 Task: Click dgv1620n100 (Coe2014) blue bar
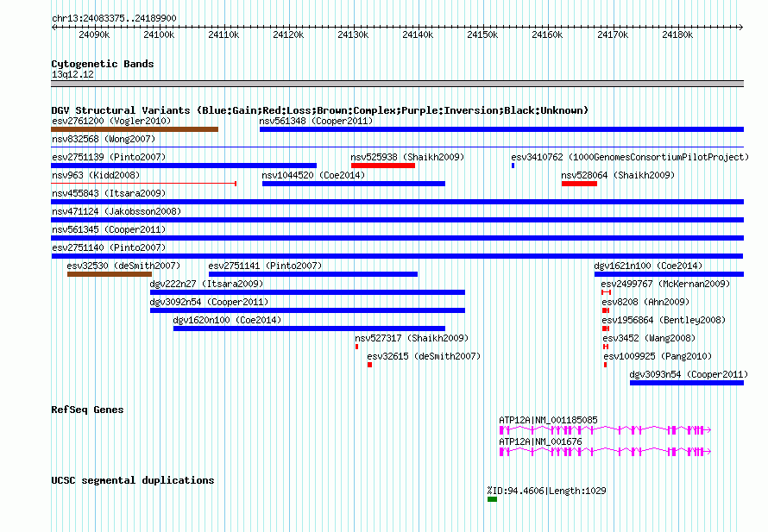[309, 329]
